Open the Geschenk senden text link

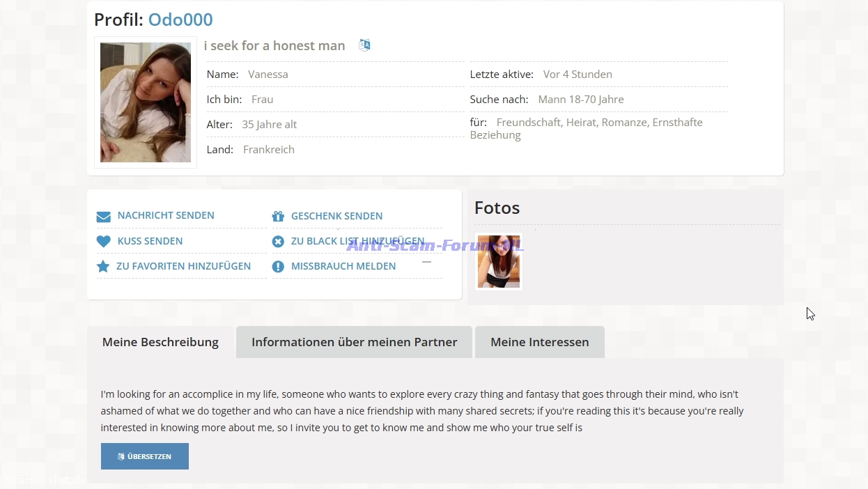pyautogui.click(x=336, y=216)
